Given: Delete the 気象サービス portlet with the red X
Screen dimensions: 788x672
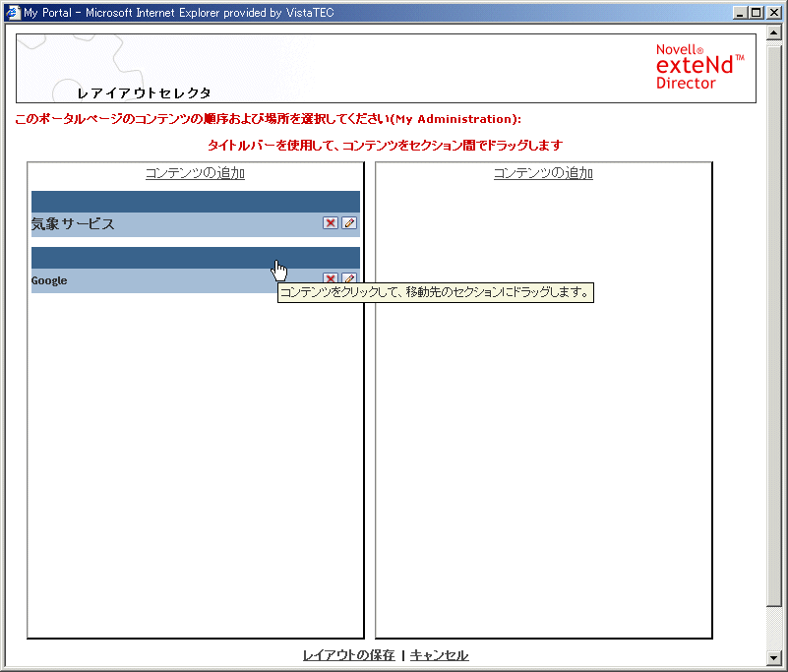Looking at the screenshot, I should click(x=331, y=223).
